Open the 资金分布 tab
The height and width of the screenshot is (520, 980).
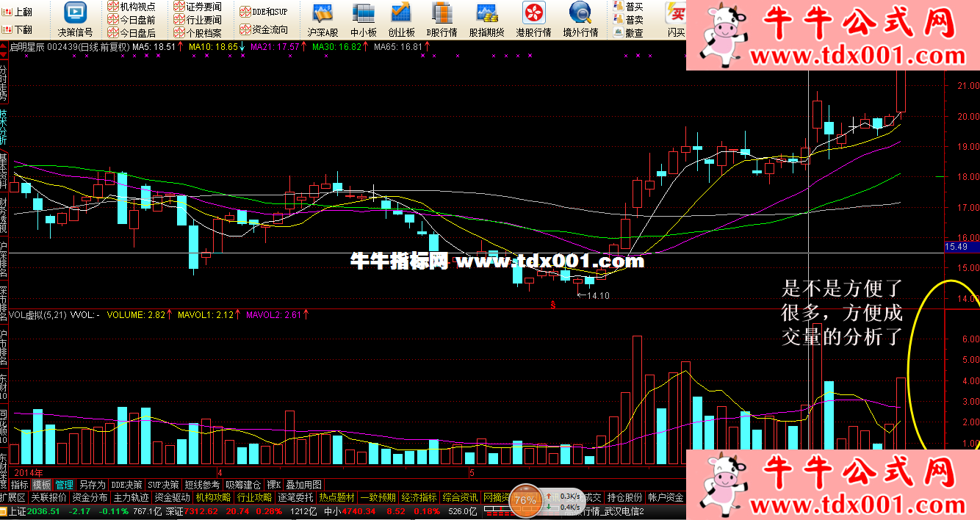coord(90,497)
